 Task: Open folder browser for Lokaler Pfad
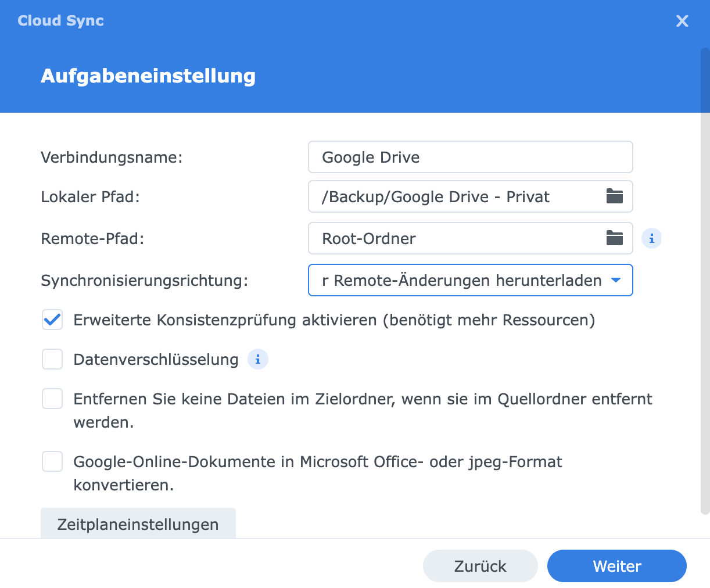click(614, 196)
